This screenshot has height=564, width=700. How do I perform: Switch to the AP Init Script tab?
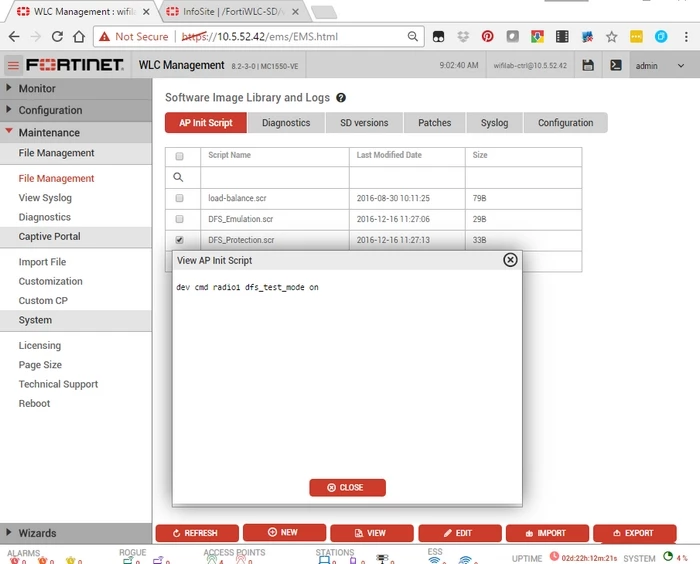(x=206, y=122)
